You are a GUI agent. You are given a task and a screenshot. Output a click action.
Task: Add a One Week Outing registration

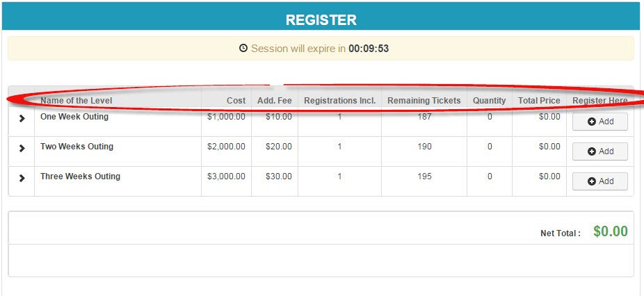(x=600, y=122)
